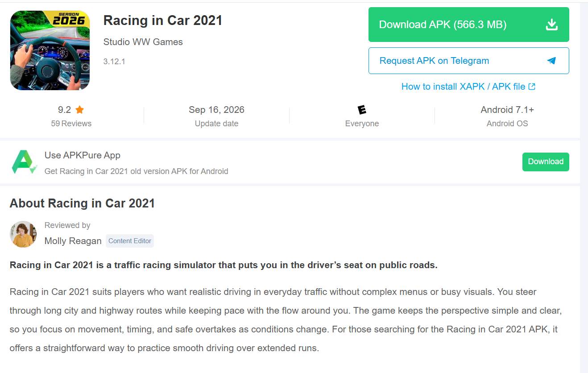Select Request APK on Telegram button
Viewport: 588px width, 373px height.
(469, 61)
